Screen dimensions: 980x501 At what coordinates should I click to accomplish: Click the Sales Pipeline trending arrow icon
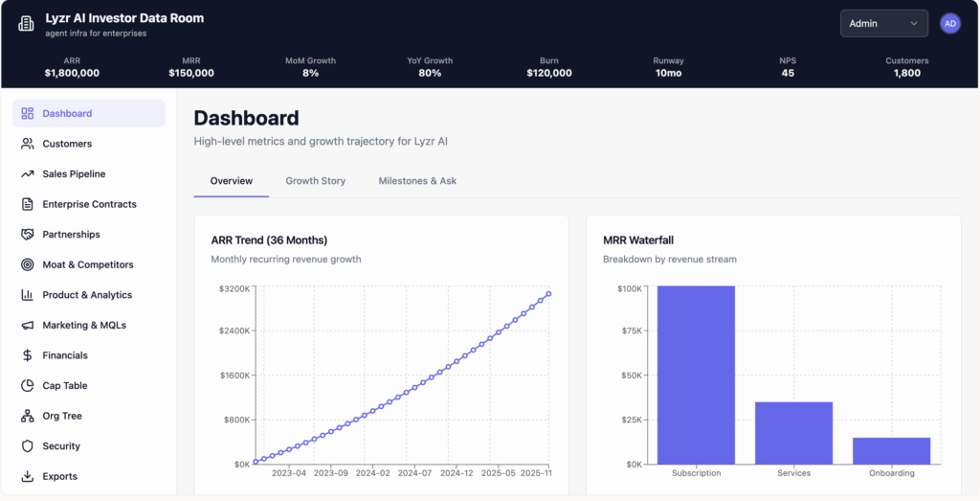point(27,174)
